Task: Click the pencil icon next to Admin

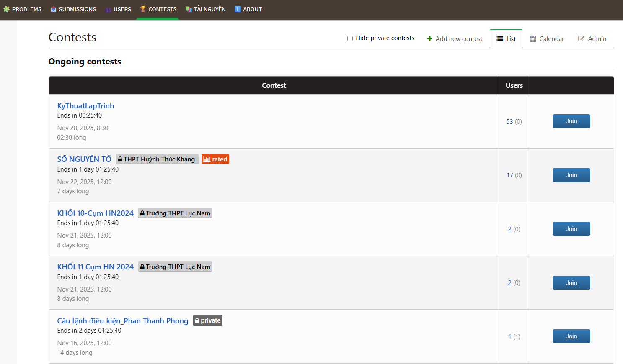Action: [582, 38]
